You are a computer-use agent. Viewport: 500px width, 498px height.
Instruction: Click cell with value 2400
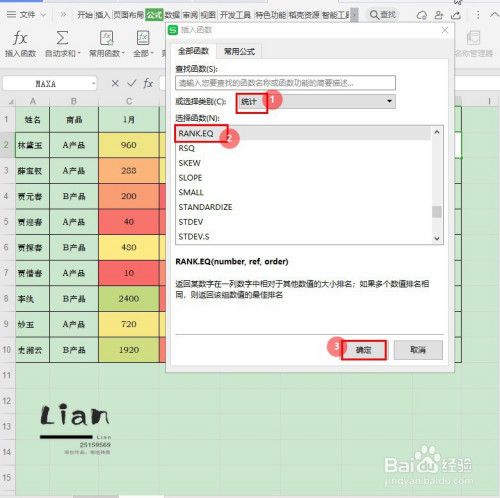(x=129, y=298)
